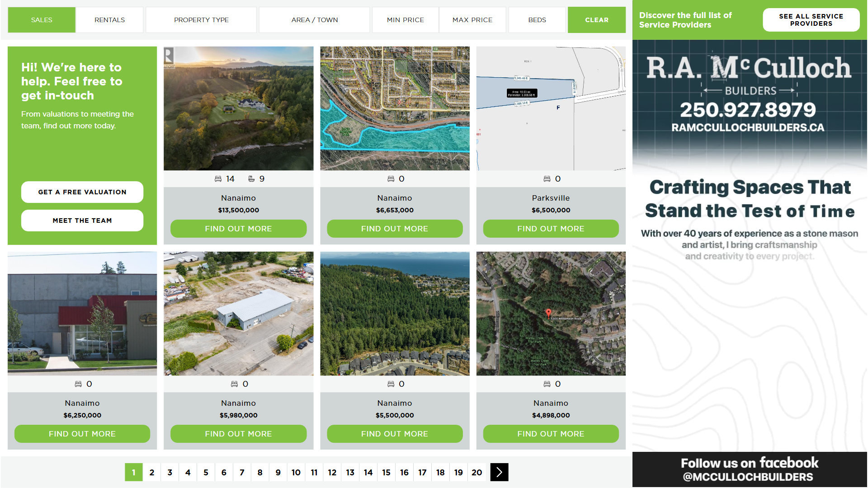Click the bed icon on Parksville listing
This screenshot has width=868, height=488.
547,179
